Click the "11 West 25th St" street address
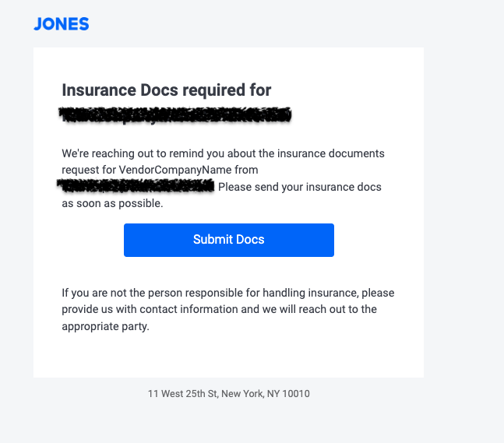The height and width of the screenshot is (443, 504). click(182, 394)
